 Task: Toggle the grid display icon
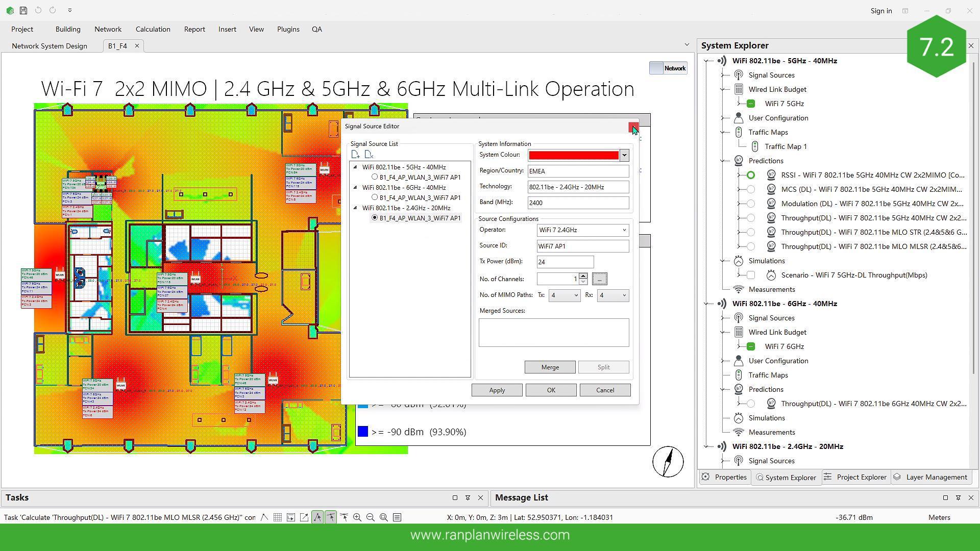click(x=278, y=517)
